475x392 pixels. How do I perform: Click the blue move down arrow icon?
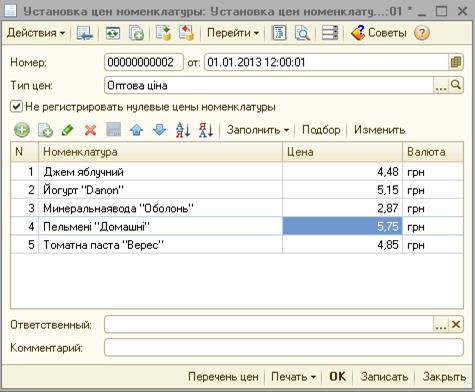(x=159, y=130)
